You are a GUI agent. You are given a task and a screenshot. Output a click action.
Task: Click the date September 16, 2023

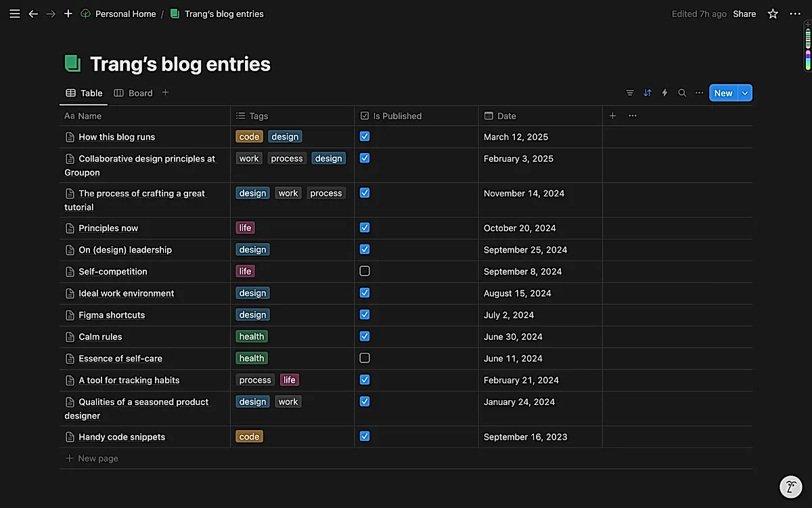pyautogui.click(x=526, y=437)
